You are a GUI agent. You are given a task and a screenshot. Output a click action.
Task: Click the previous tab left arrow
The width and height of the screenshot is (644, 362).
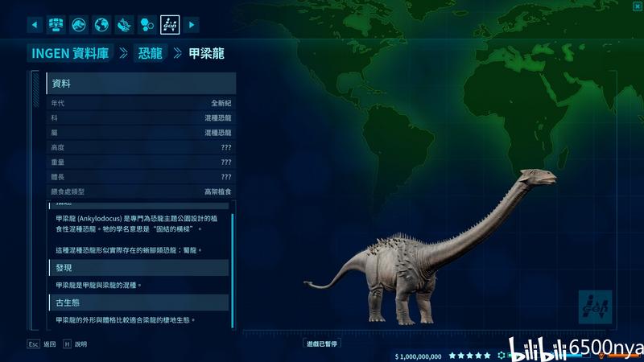click(x=35, y=25)
